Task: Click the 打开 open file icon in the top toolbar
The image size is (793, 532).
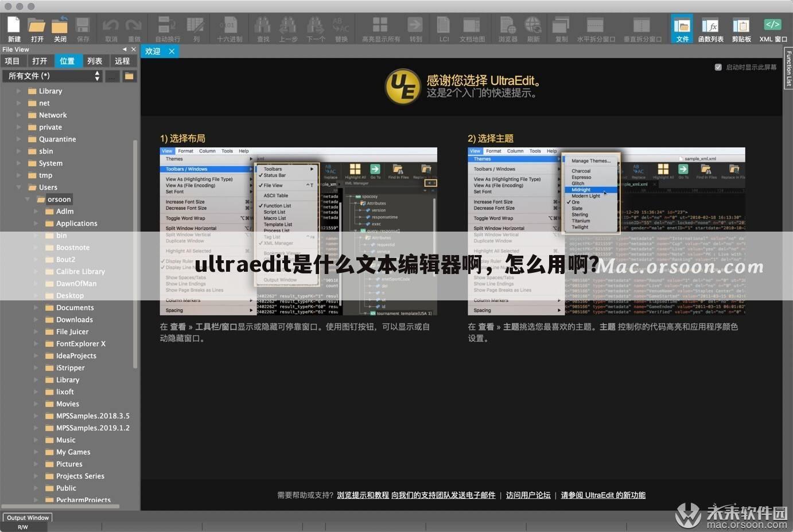Action: click(x=37, y=29)
